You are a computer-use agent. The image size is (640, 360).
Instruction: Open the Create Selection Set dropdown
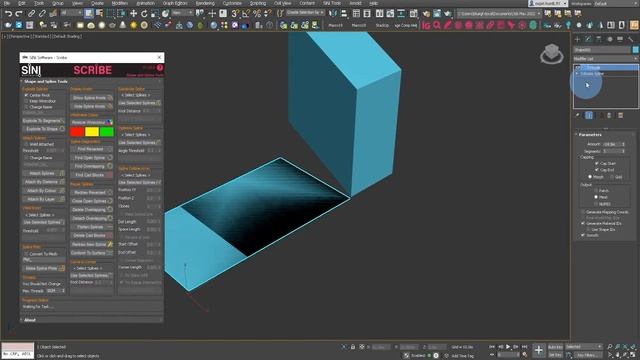point(305,13)
